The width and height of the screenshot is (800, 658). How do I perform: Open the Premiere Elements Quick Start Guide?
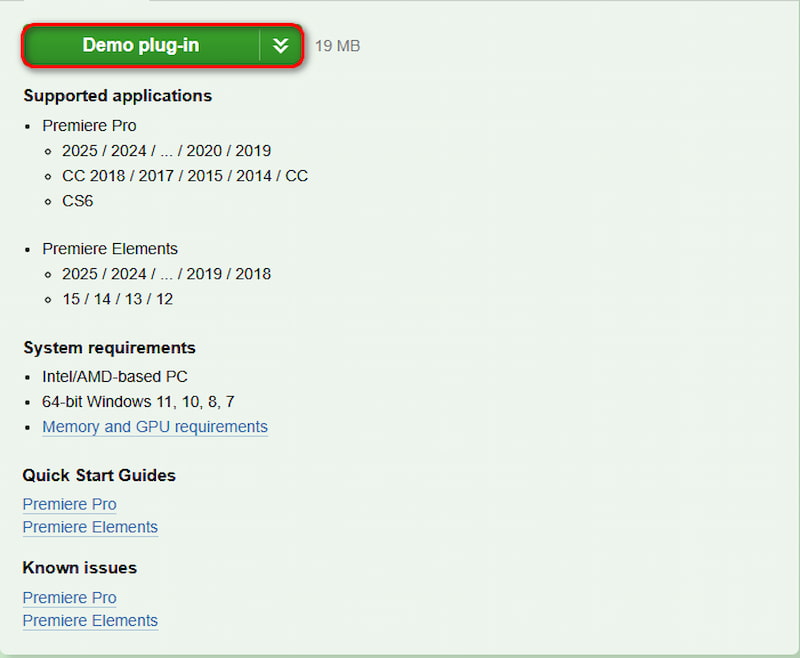pos(90,527)
